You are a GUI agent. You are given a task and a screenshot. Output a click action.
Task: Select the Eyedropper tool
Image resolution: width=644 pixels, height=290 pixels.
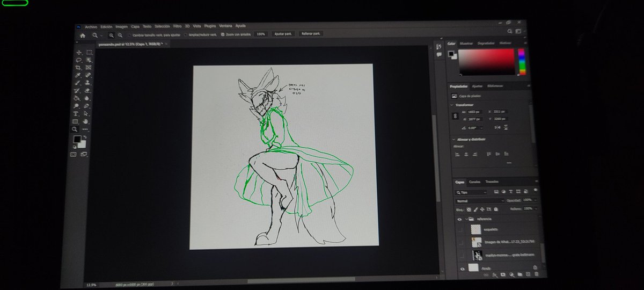click(x=78, y=75)
